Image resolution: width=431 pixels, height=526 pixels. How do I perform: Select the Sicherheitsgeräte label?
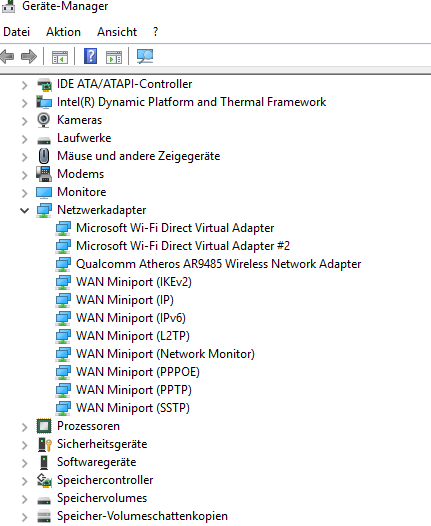(x=102, y=444)
